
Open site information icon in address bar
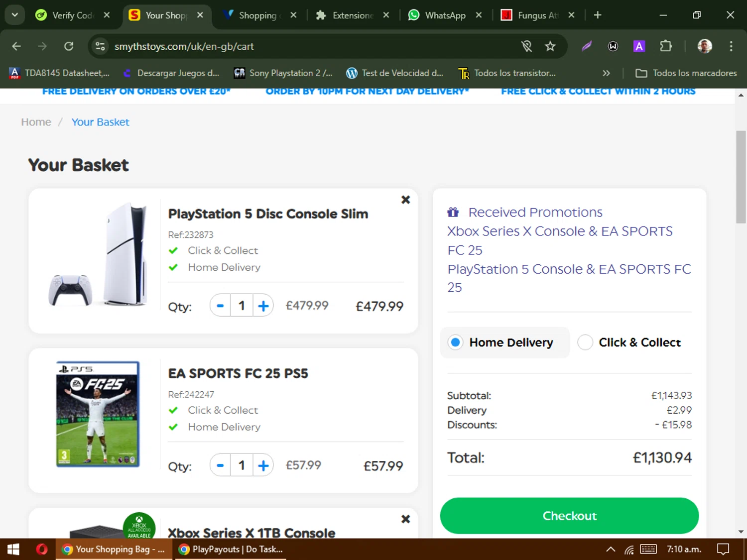coord(100,46)
